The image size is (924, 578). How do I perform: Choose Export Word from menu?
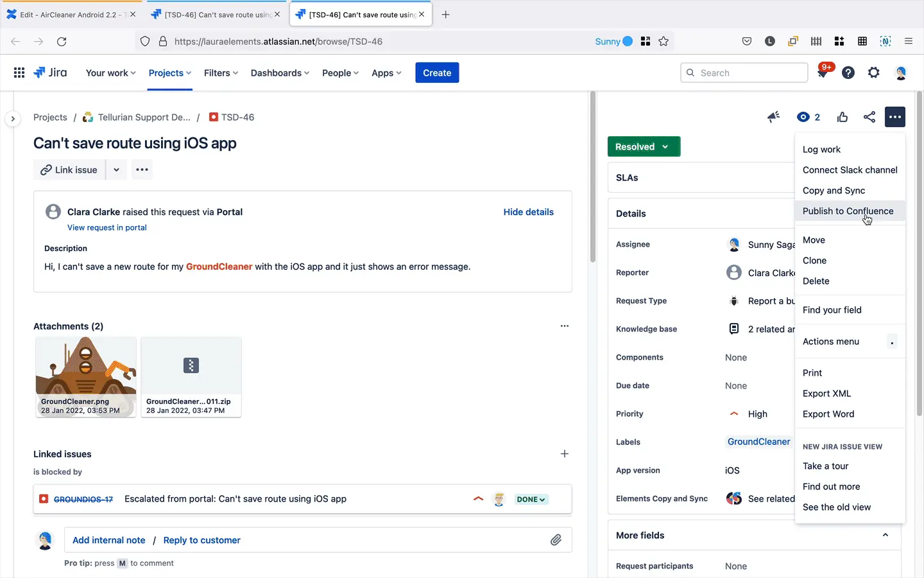pyautogui.click(x=828, y=414)
